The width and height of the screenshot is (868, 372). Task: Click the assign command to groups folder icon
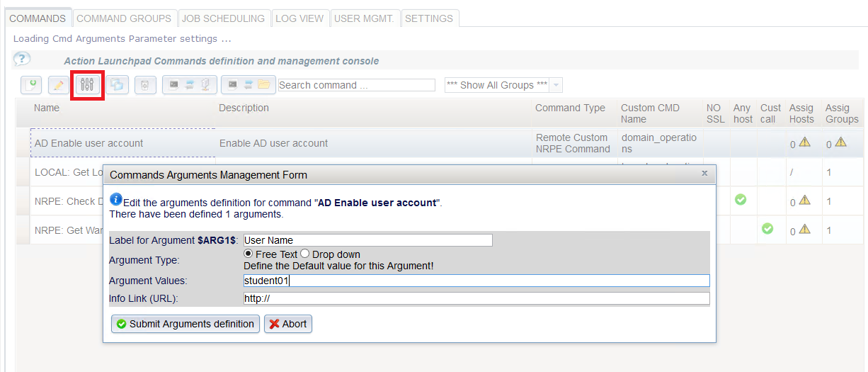248,85
